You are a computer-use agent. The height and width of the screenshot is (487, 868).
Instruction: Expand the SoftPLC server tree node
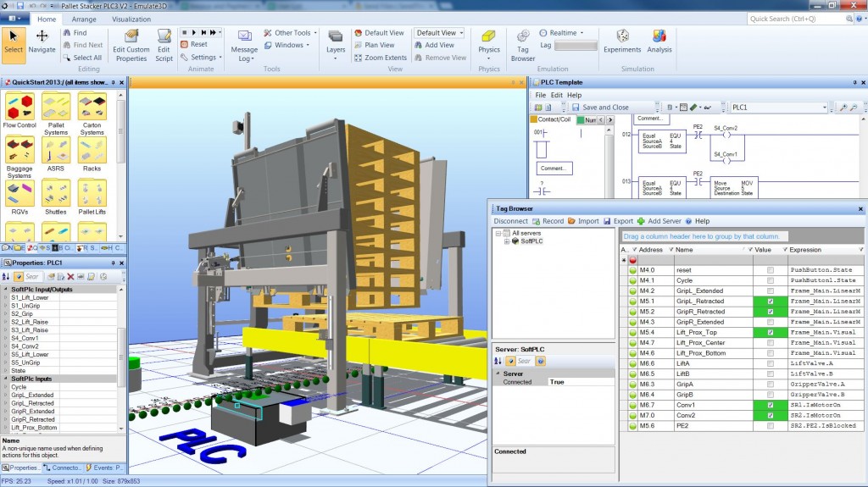[x=507, y=241]
